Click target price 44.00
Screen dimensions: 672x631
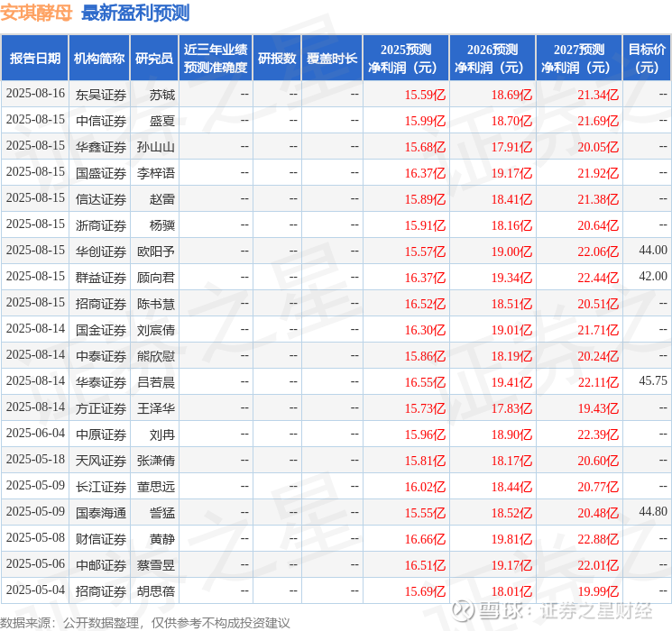click(653, 251)
